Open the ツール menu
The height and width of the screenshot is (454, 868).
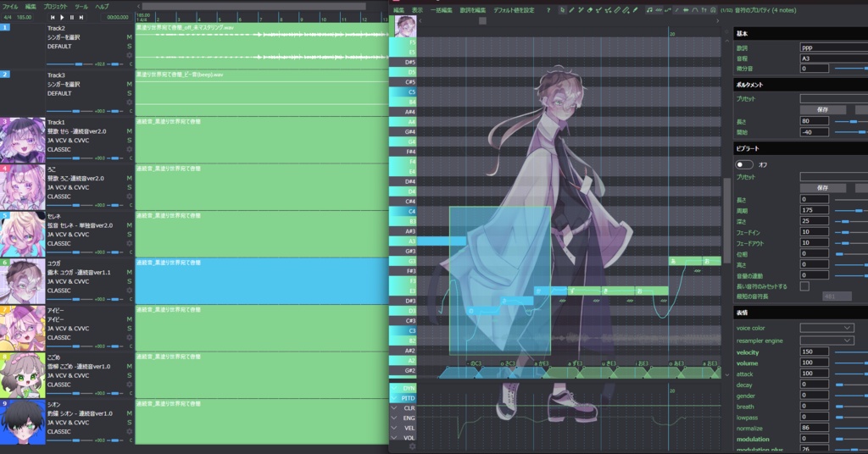tap(81, 7)
